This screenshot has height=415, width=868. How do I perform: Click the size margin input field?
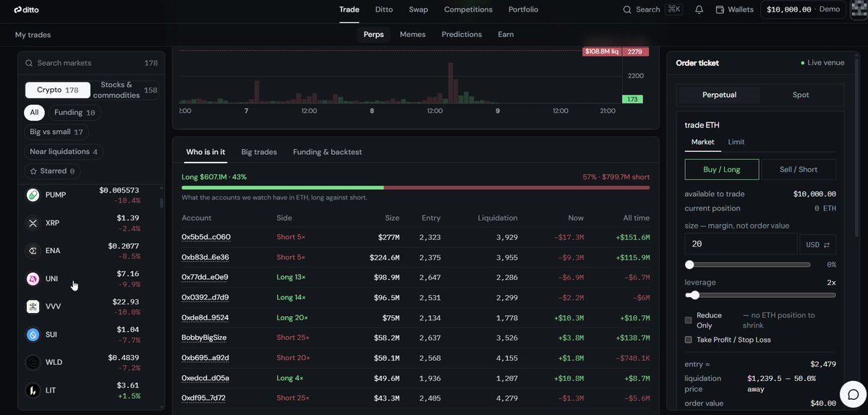tap(741, 244)
